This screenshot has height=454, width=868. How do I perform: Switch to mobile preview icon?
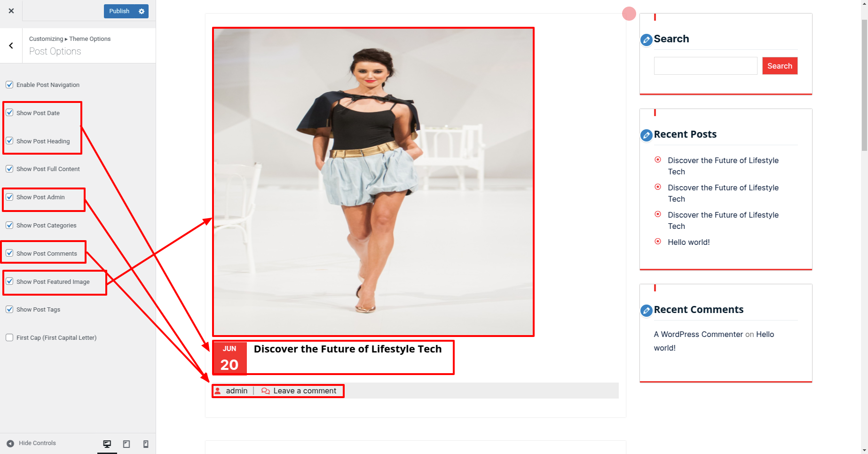(146, 444)
